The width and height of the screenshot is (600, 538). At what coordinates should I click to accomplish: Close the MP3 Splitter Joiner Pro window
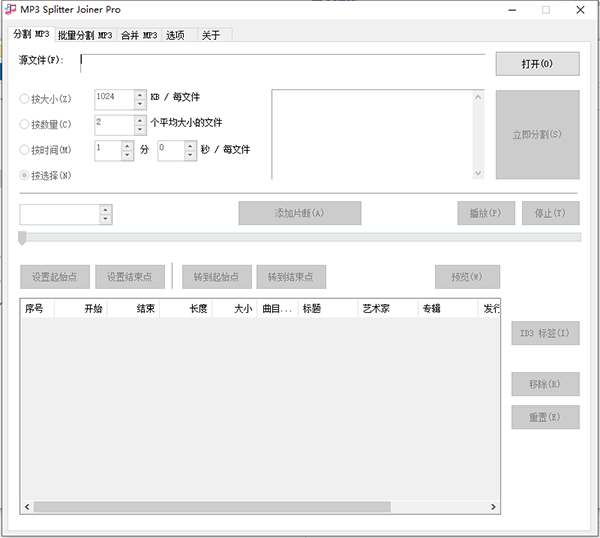point(580,10)
